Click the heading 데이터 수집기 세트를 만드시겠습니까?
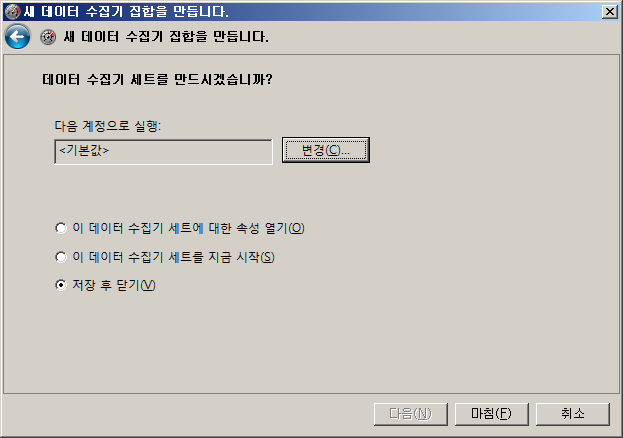The height and width of the screenshot is (438, 623). [x=157, y=79]
